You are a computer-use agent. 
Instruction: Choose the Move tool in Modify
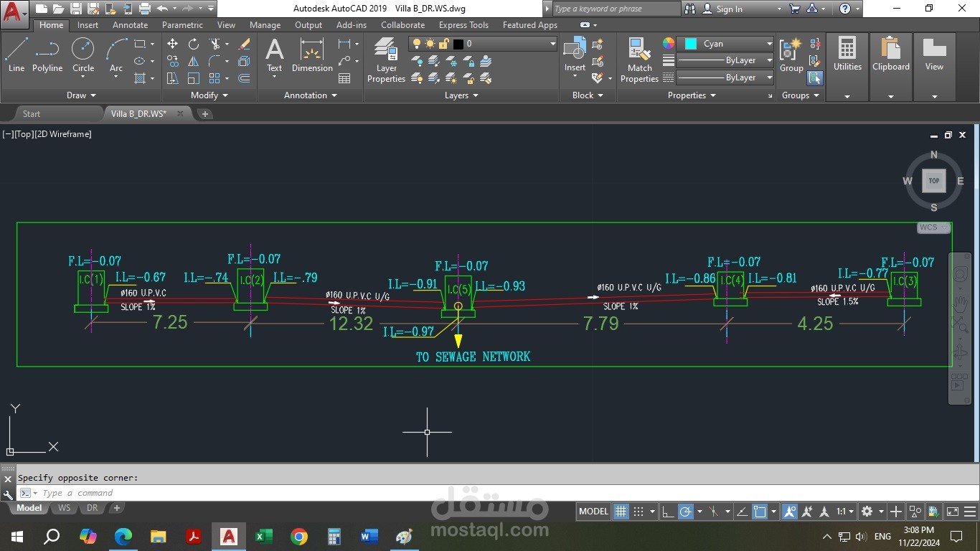point(173,44)
